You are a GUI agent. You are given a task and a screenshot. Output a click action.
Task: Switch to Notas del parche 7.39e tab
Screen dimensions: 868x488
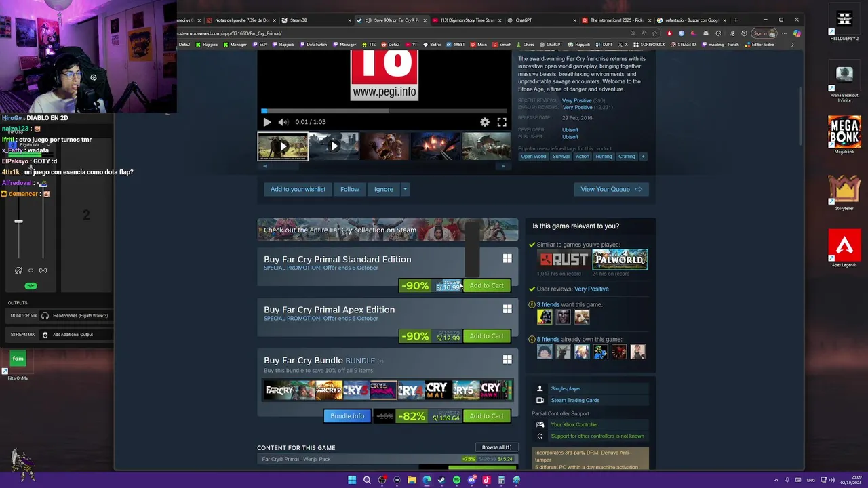241,20
